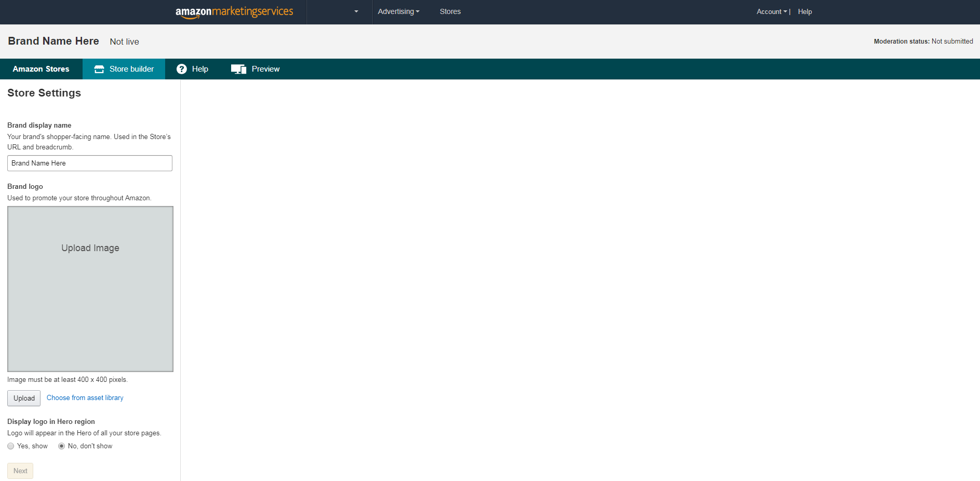Click the Brand display name input field
The width and height of the screenshot is (980, 481).
[x=90, y=163]
